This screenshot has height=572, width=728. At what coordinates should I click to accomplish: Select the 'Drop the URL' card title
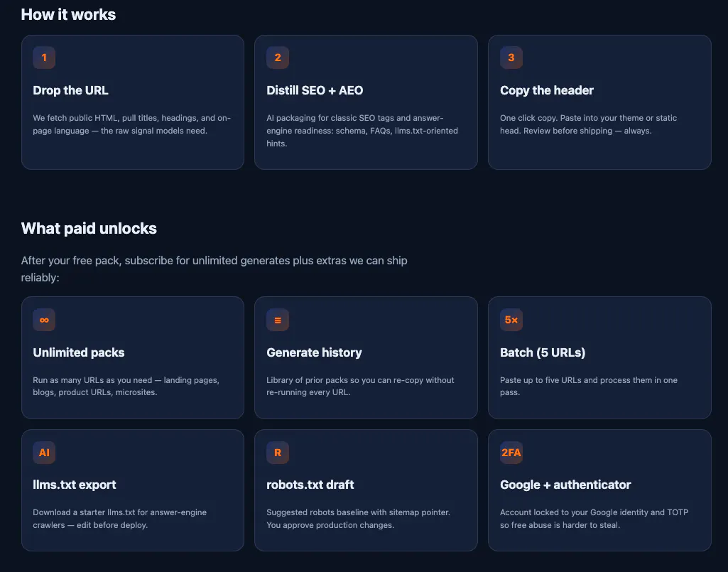70,90
